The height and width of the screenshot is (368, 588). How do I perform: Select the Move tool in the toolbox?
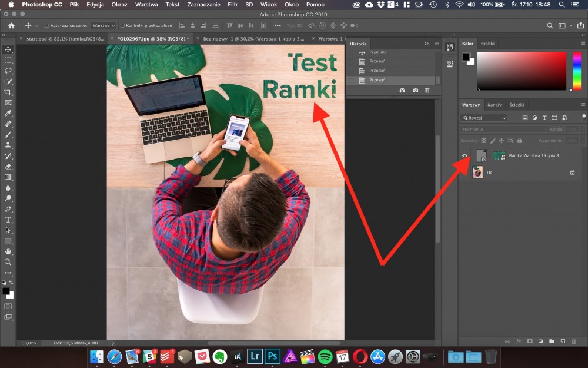coord(8,49)
